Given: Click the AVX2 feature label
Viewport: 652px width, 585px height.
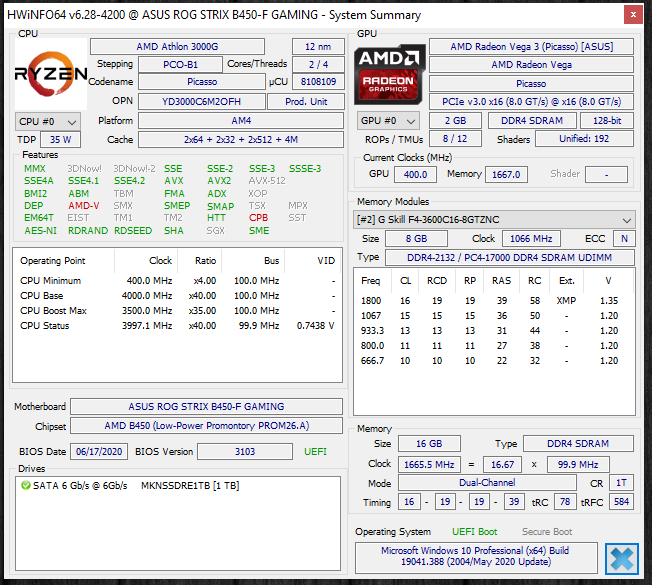Looking at the screenshot, I should click(219, 181).
